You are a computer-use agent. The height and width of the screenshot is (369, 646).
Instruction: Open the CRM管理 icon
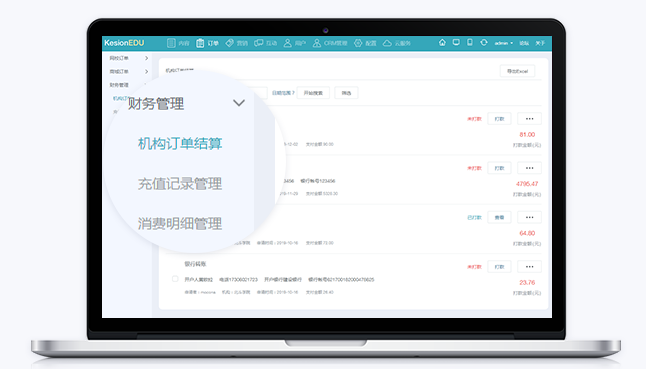pyautogui.click(x=316, y=43)
